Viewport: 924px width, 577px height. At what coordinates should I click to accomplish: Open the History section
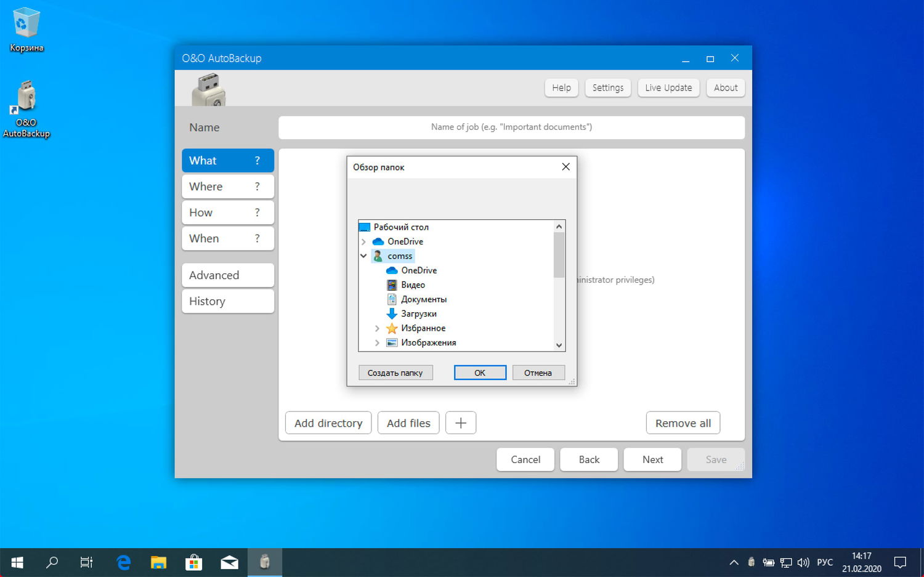[227, 301]
